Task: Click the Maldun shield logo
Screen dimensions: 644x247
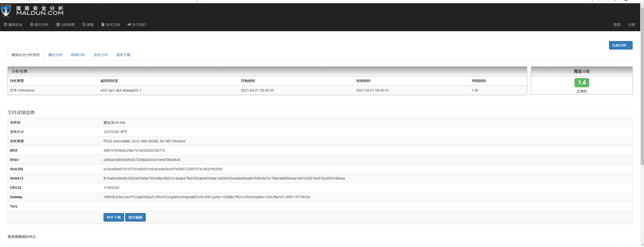Action: (6, 11)
